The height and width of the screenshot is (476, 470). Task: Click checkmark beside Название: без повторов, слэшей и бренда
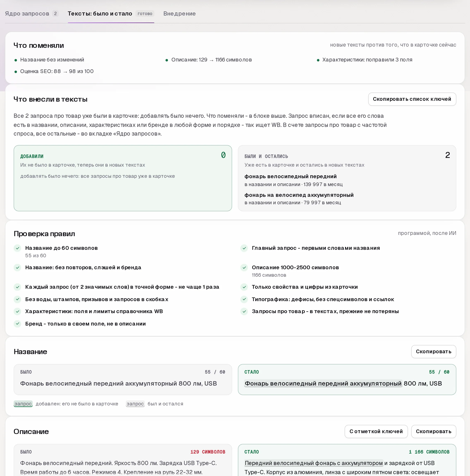click(18, 268)
